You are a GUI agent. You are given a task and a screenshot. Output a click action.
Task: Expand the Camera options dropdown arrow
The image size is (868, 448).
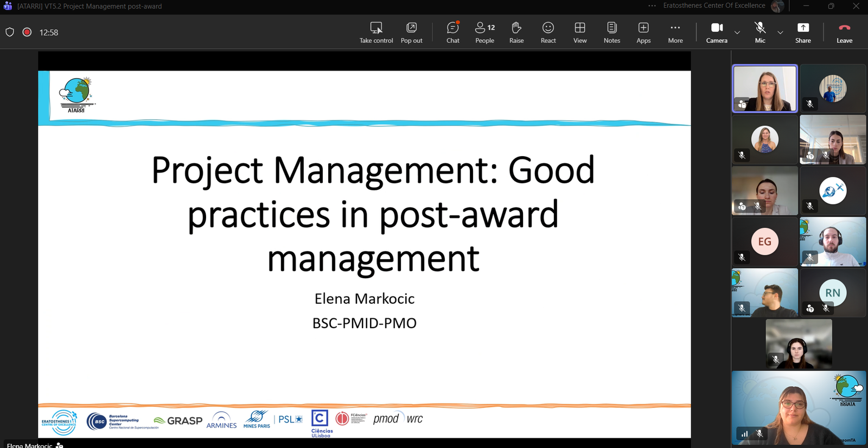point(737,33)
